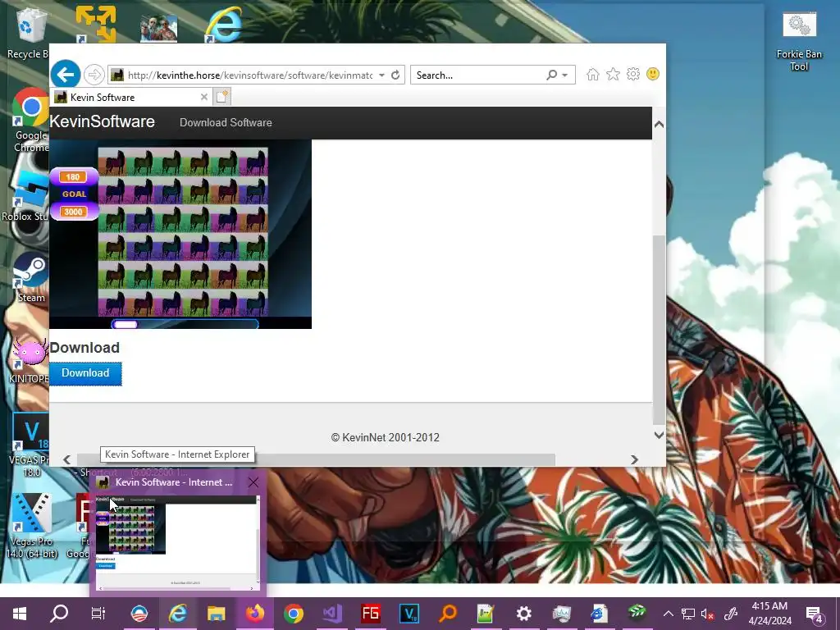Open taskbar Search magnifier

(59, 614)
